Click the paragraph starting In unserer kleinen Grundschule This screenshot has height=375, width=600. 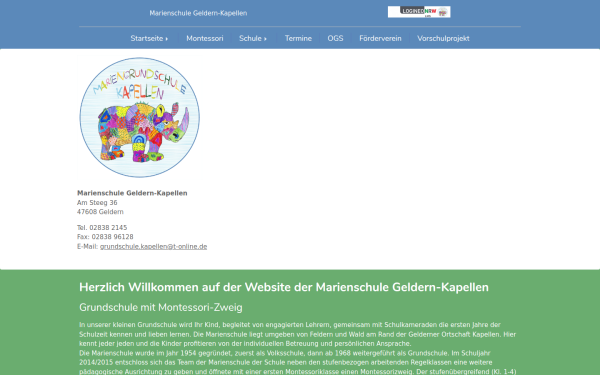[x=298, y=334]
